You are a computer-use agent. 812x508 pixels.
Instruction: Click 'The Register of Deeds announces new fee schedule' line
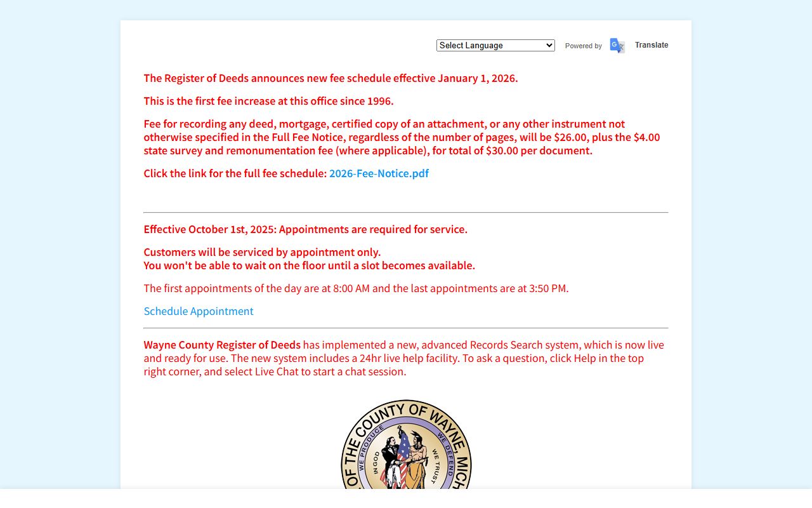pos(331,78)
